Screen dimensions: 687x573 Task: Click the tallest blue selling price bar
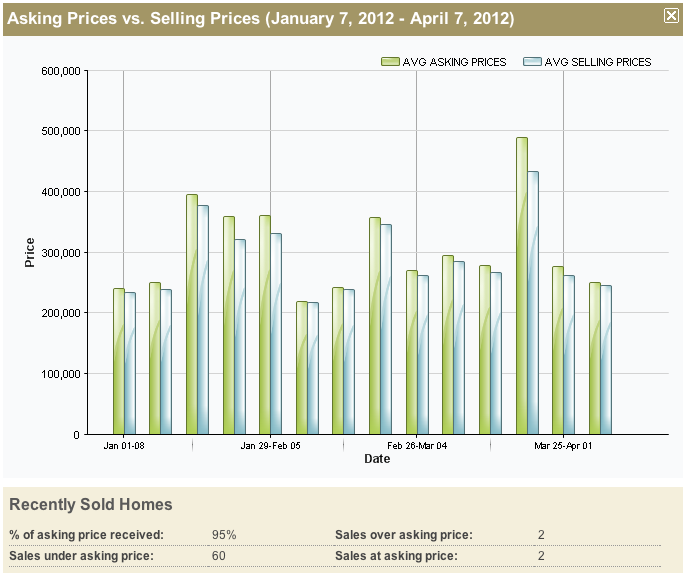(x=533, y=303)
